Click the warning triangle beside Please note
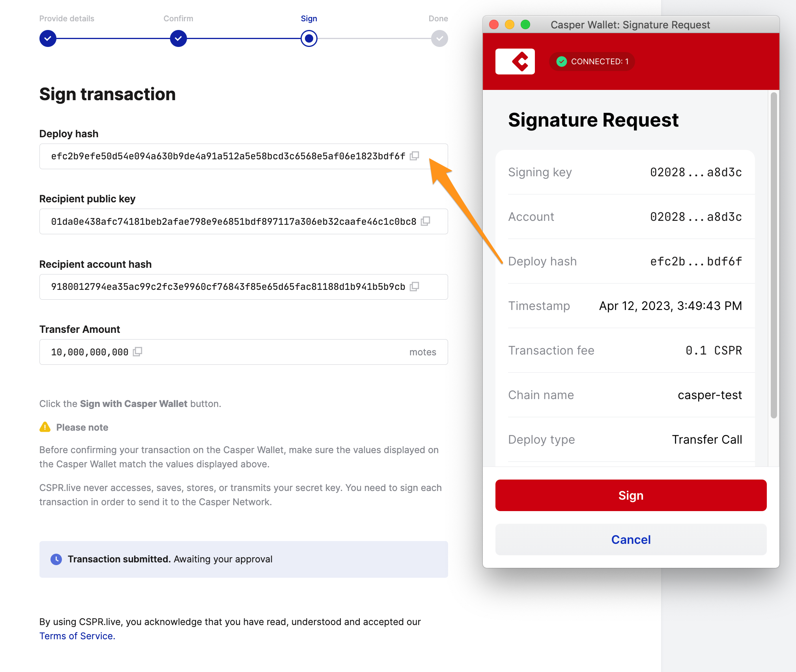Viewport: 796px width, 672px height. pyautogui.click(x=45, y=427)
